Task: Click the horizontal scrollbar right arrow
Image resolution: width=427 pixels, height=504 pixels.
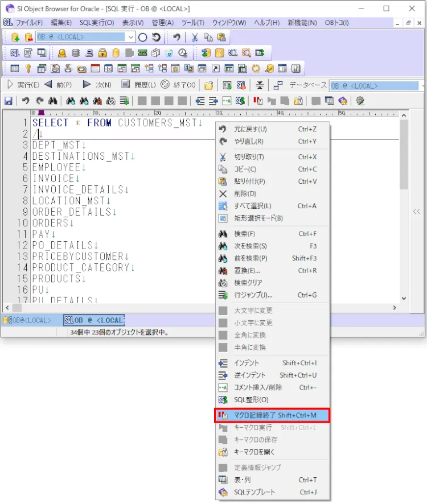Action: [395, 308]
